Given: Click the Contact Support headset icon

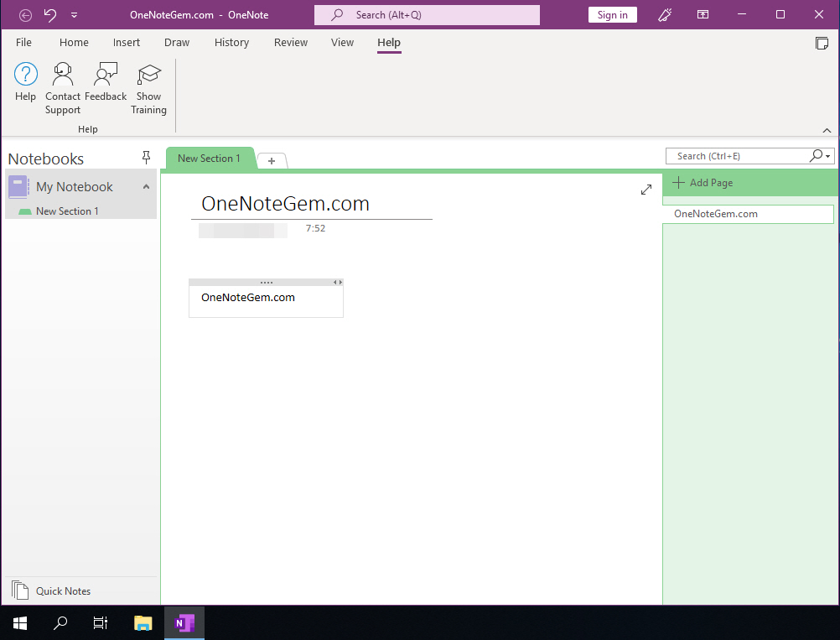Looking at the screenshot, I should tap(63, 74).
